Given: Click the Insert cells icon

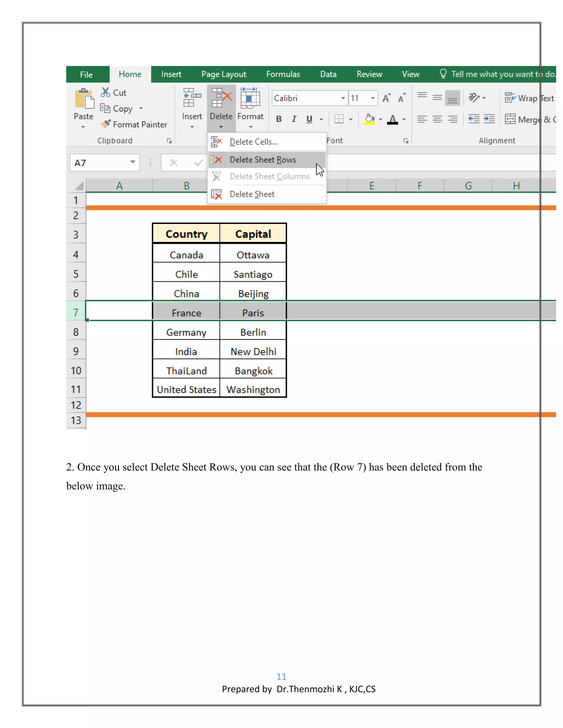Looking at the screenshot, I should [x=192, y=98].
